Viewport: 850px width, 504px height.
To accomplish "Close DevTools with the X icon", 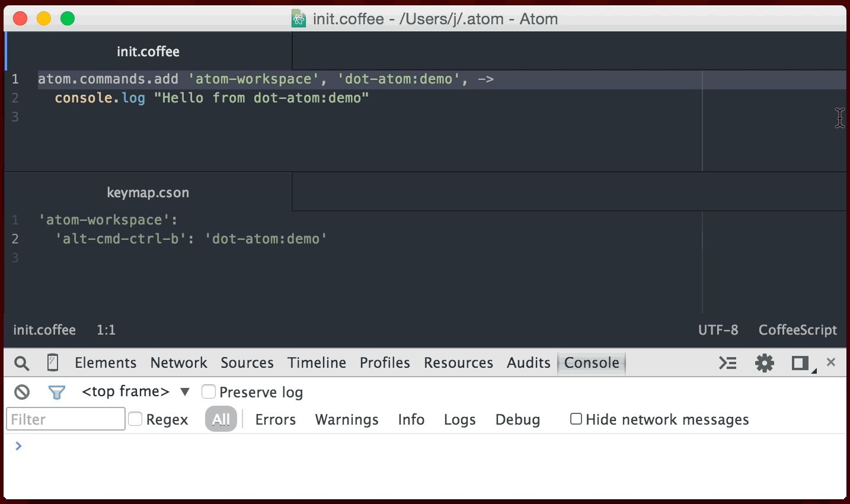I will pyautogui.click(x=831, y=362).
